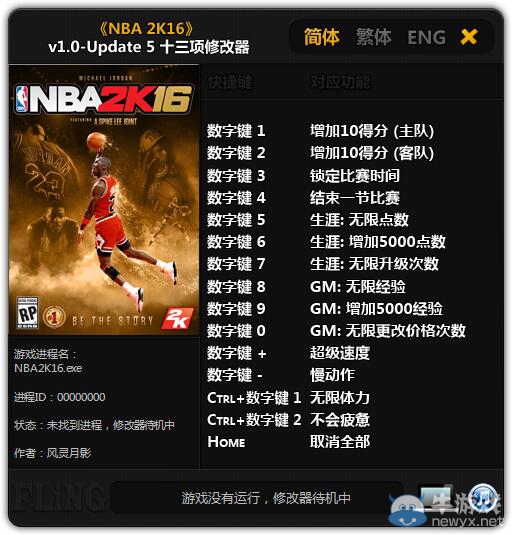Click GM: 无限经验 entry
The width and height of the screenshot is (512, 535).
pos(358,287)
